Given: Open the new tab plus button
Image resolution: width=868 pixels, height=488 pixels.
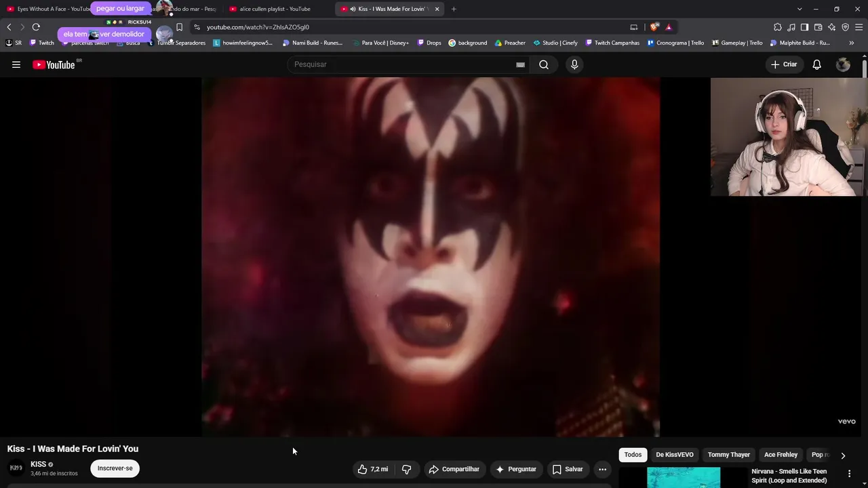Looking at the screenshot, I should (x=454, y=9).
